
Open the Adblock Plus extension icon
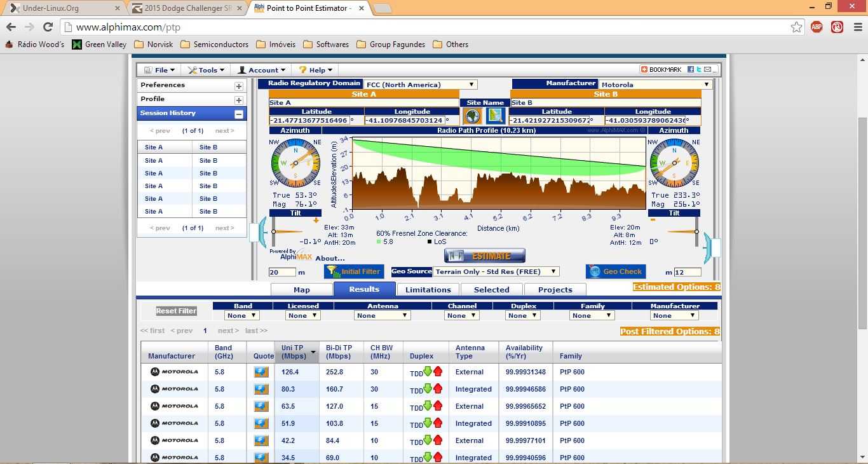[x=817, y=27]
